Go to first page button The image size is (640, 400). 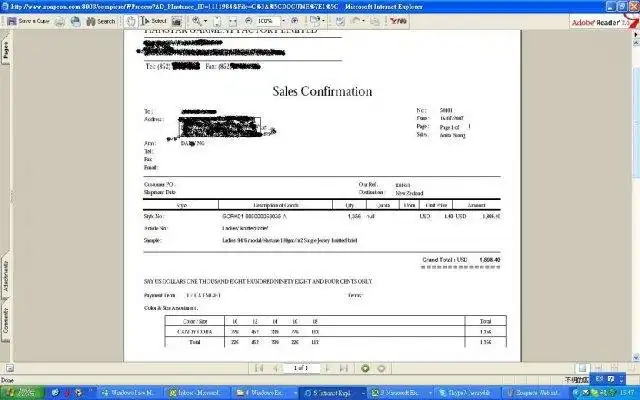pyautogui.click(x=259, y=369)
